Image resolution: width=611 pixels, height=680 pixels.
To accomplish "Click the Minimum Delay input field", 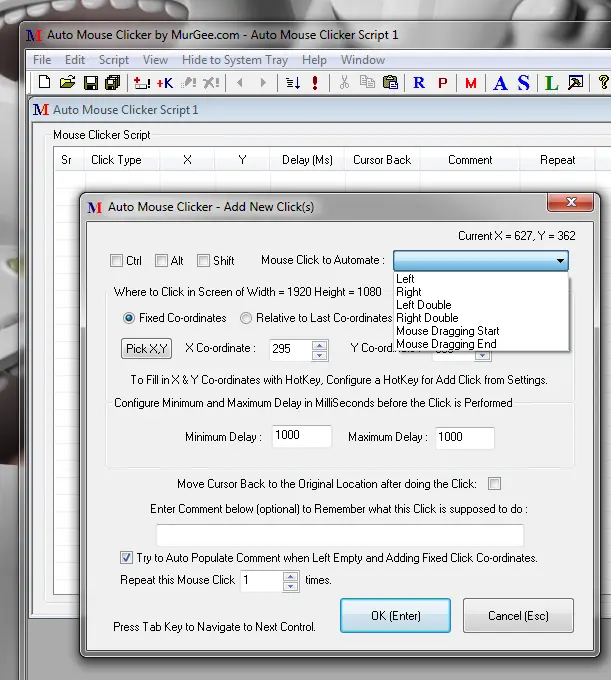I will (301, 437).
